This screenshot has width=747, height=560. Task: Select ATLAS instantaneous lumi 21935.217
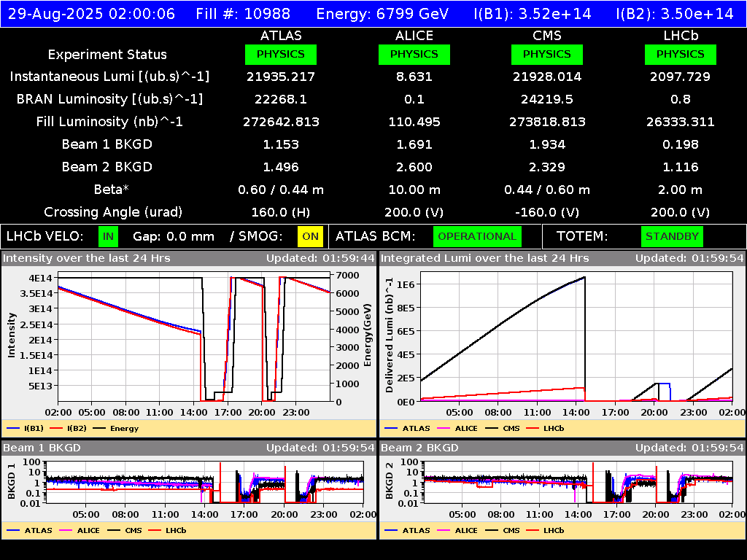pos(281,77)
